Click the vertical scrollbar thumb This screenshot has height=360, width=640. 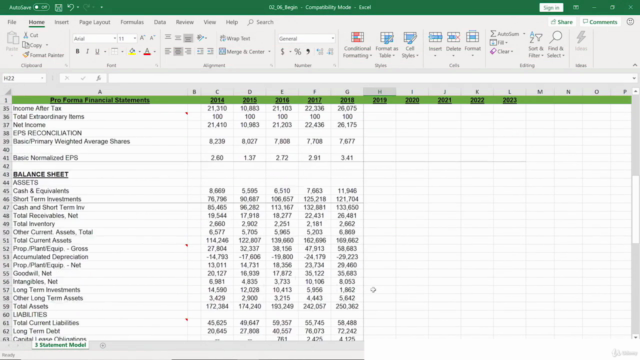[635, 209]
